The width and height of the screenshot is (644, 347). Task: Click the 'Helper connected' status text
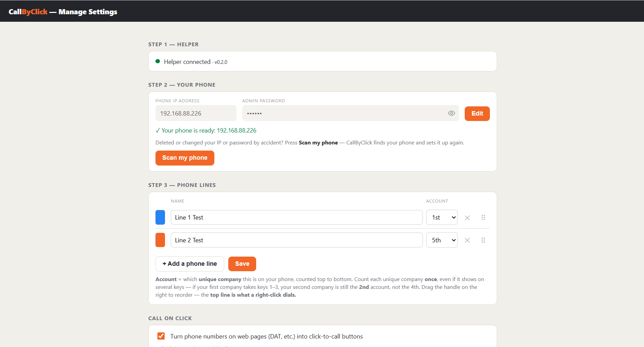(x=187, y=62)
